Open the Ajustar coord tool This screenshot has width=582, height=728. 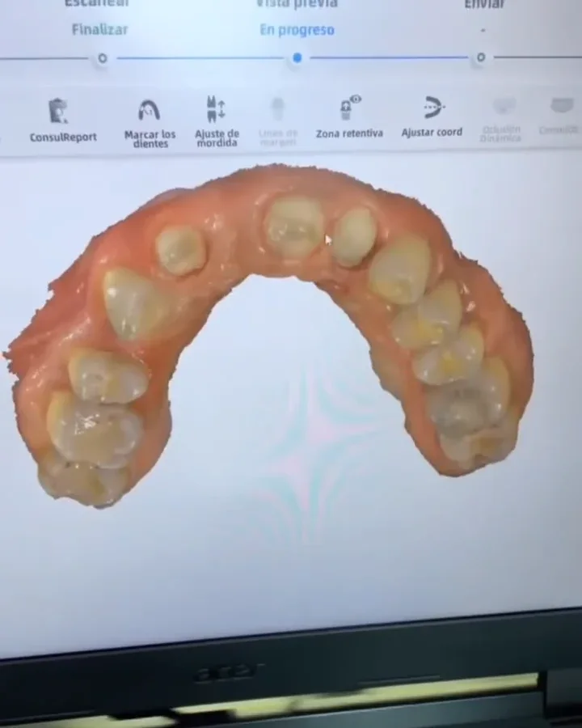point(432,116)
